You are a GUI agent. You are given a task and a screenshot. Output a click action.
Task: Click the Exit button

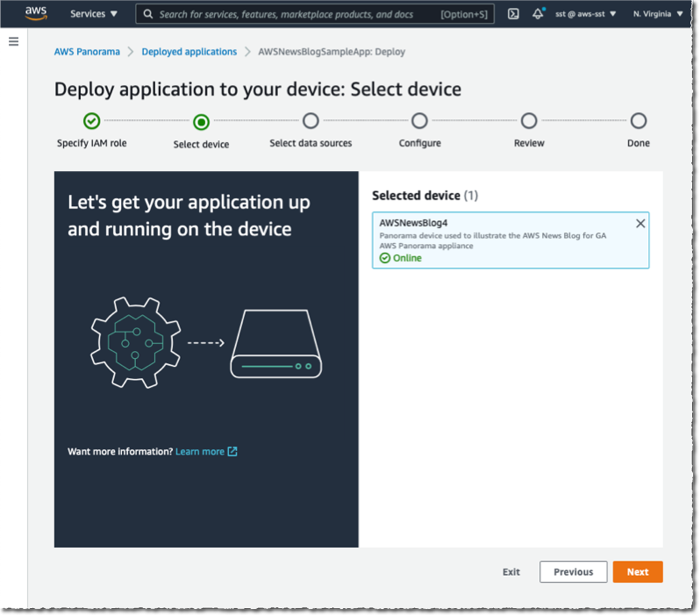(511, 572)
